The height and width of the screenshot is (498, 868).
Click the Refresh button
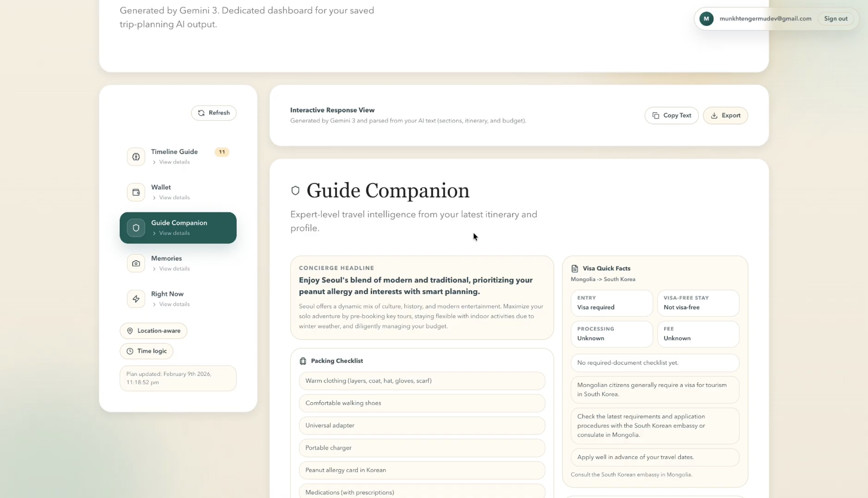[213, 113]
